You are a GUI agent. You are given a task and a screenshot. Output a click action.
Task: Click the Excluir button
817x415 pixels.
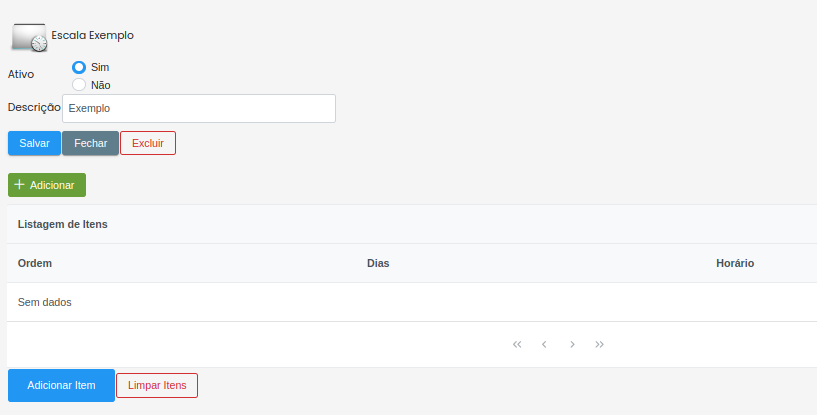[148, 143]
